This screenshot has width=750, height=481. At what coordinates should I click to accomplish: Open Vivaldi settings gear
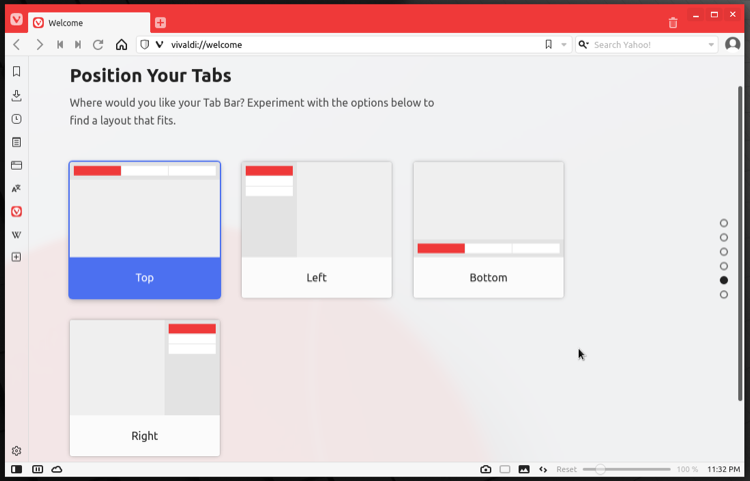16,451
